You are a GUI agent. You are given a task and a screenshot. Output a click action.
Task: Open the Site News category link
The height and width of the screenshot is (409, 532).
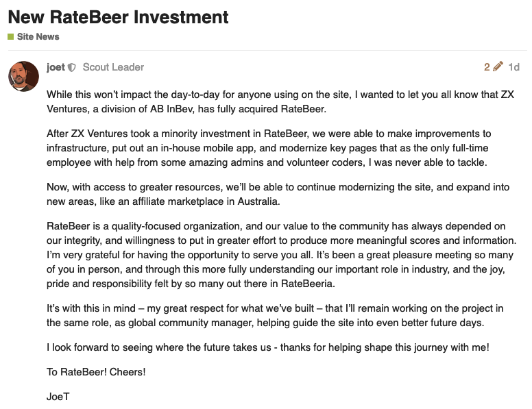(38, 36)
